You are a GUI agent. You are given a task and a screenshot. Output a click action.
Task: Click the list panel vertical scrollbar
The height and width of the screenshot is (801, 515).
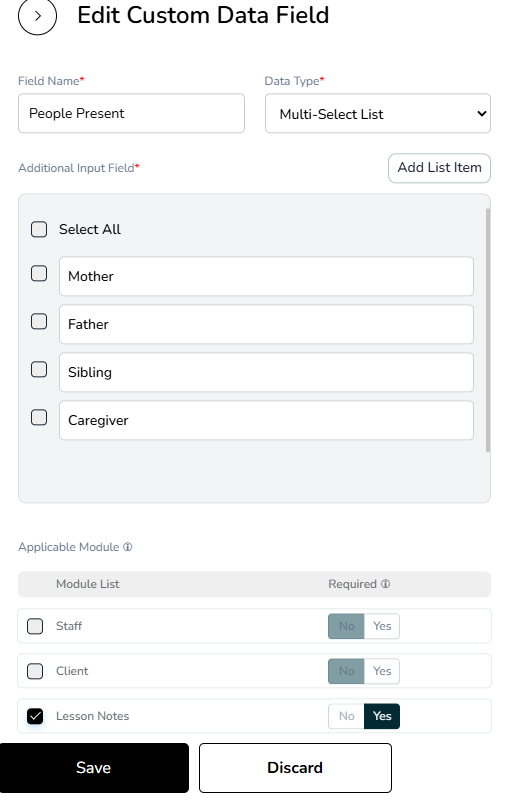click(487, 329)
